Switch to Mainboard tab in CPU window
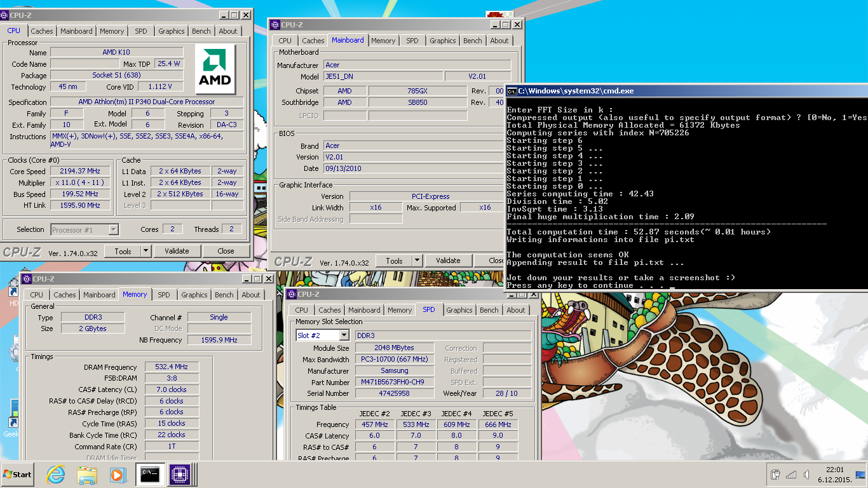868x488 pixels. (x=76, y=31)
